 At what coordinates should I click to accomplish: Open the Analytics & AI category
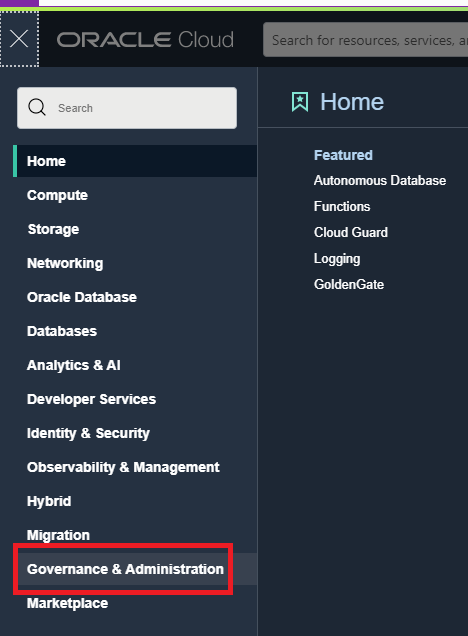(73, 365)
